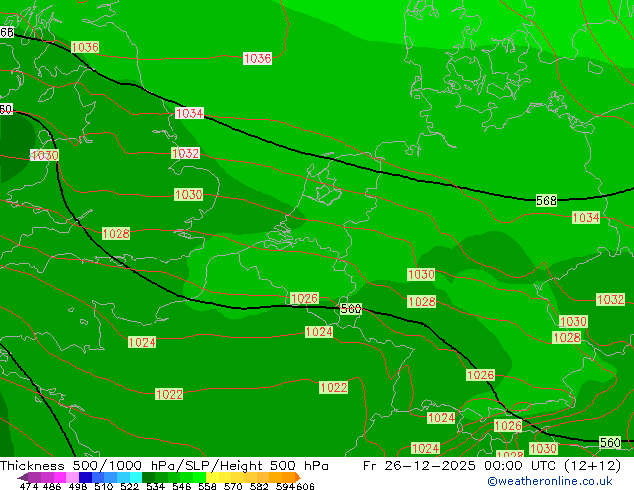Click the 546 legend value

coord(182,486)
